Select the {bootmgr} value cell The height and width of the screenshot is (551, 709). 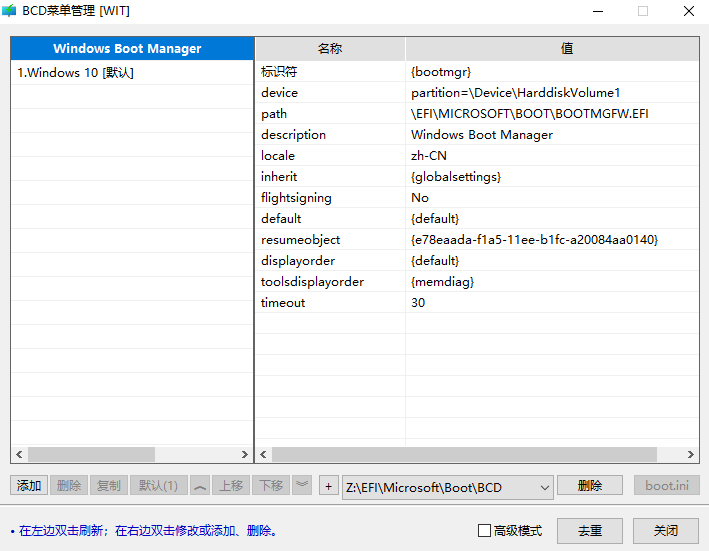tap(552, 71)
